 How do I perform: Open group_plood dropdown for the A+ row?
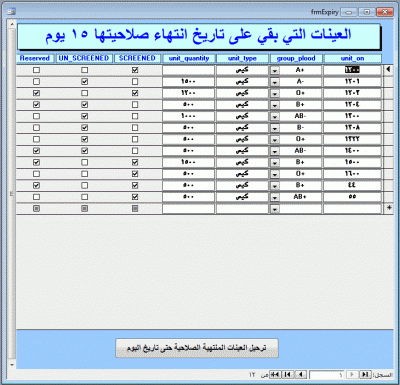275,70
